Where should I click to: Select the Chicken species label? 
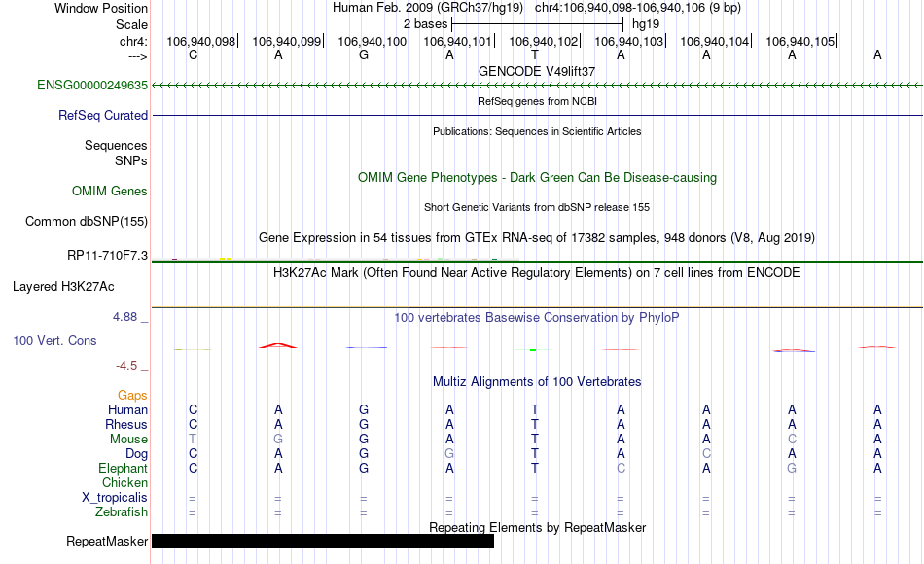click(x=124, y=482)
